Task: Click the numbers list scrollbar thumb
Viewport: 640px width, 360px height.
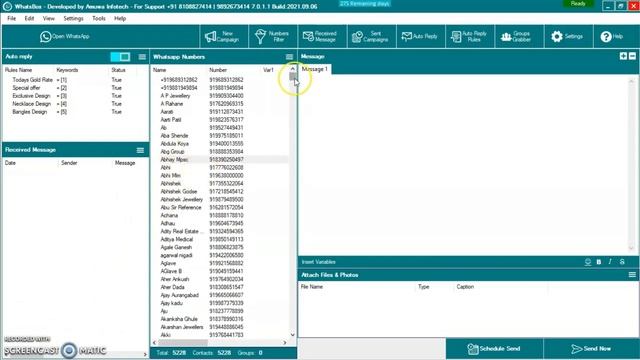Action: [x=293, y=77]
